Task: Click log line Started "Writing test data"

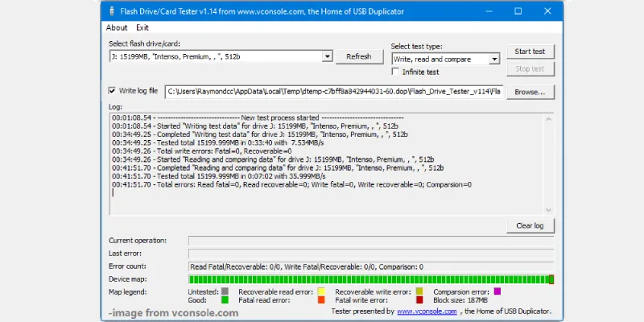Action: [x=255, y=126]
